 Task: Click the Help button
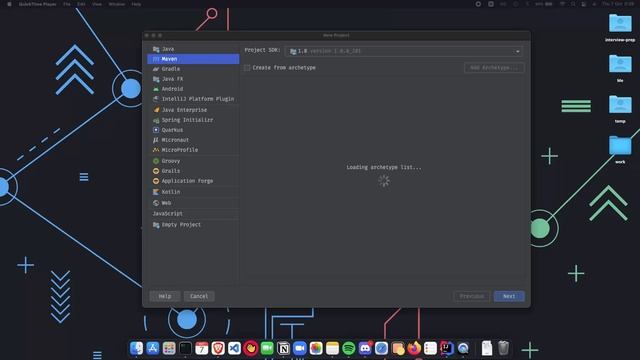tap(165, 296)
